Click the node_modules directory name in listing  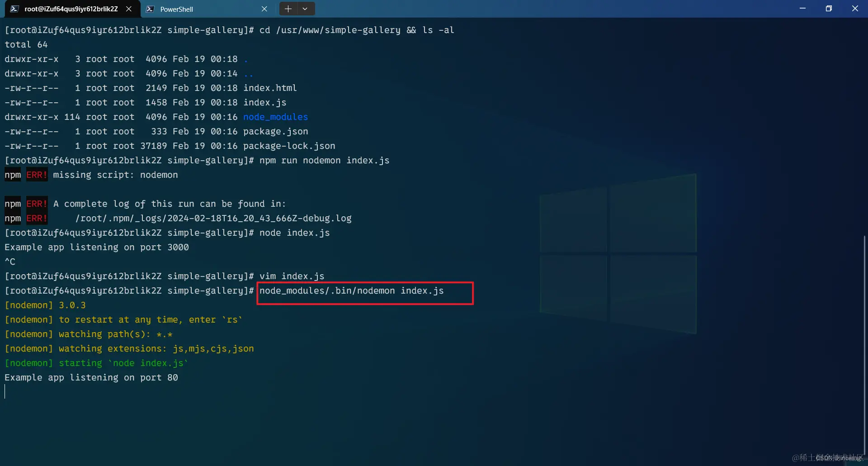pos(275,117)
